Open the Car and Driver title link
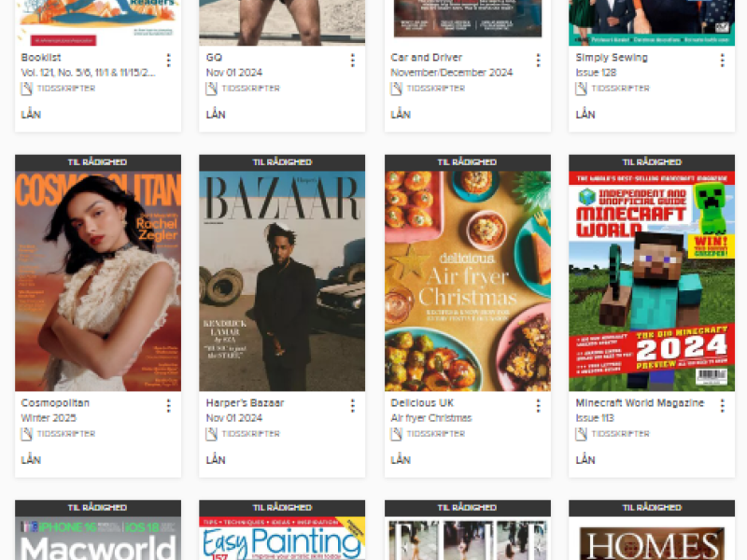 pos(426,58)
